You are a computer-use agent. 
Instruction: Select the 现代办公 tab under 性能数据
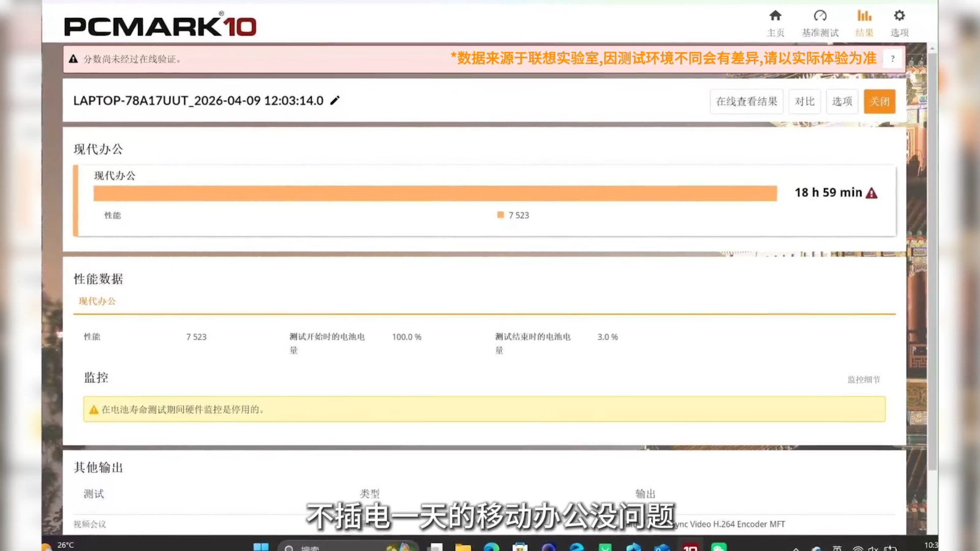[x=97, y=301]
